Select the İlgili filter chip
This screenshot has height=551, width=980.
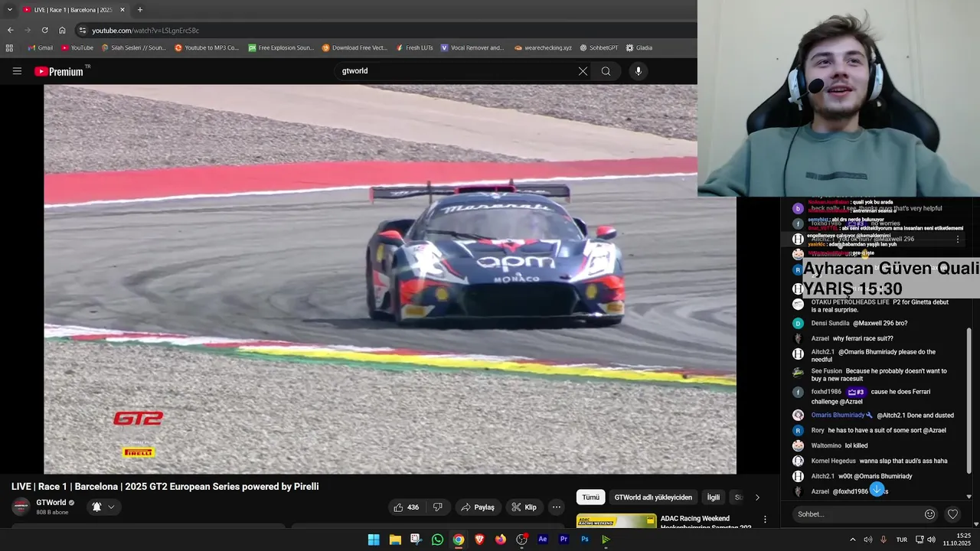coord(713,497)
